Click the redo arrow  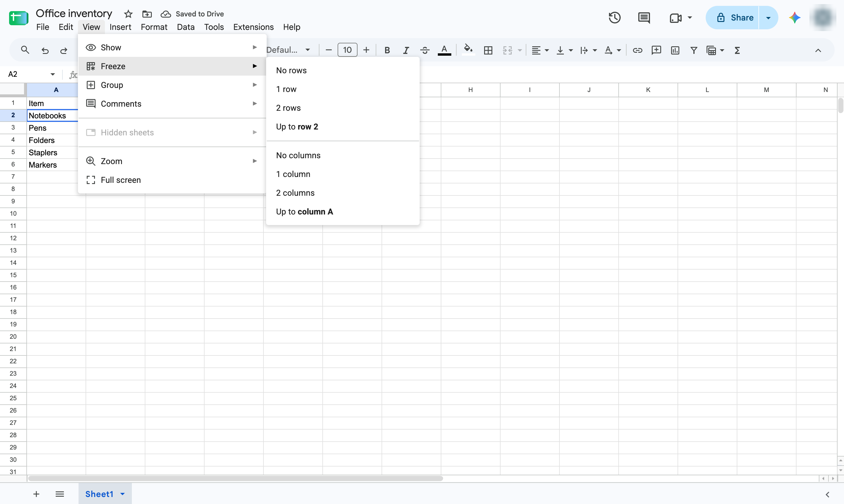(x=64, y=50)
